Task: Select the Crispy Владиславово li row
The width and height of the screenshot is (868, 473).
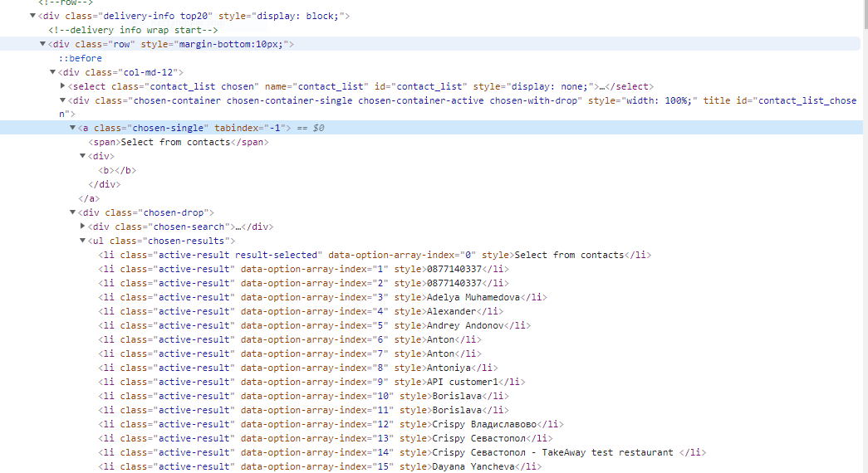Action: [331, 424]
